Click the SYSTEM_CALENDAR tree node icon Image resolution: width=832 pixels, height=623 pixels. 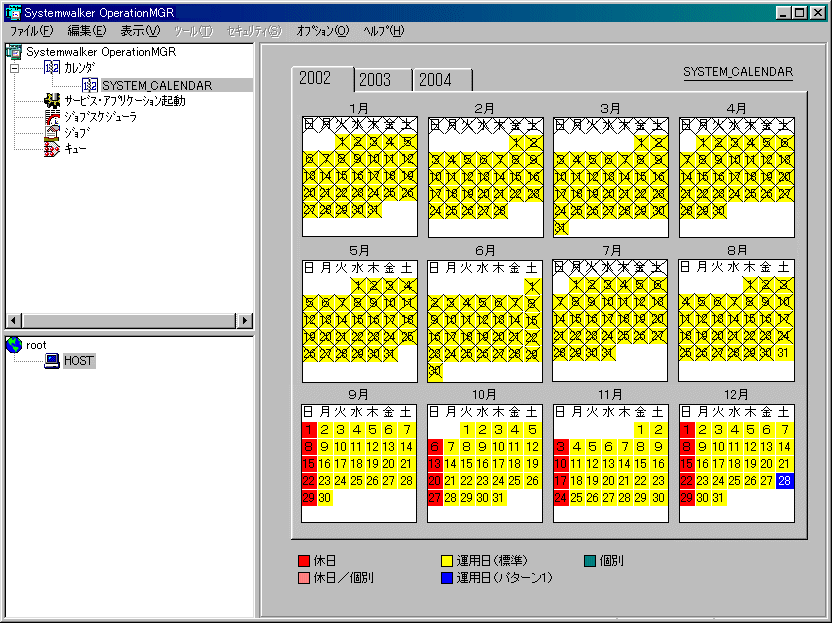tap(89, 85)
